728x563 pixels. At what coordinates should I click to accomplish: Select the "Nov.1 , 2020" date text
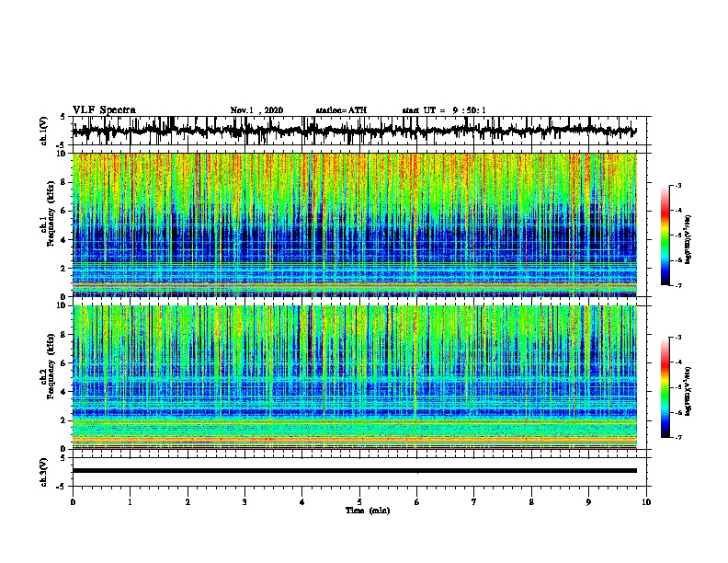pos(256,110)
